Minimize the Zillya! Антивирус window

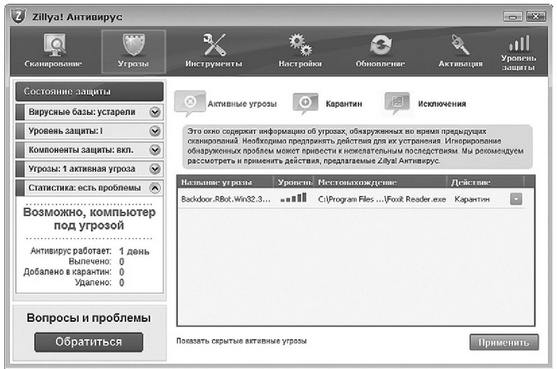tap(513, 16)
